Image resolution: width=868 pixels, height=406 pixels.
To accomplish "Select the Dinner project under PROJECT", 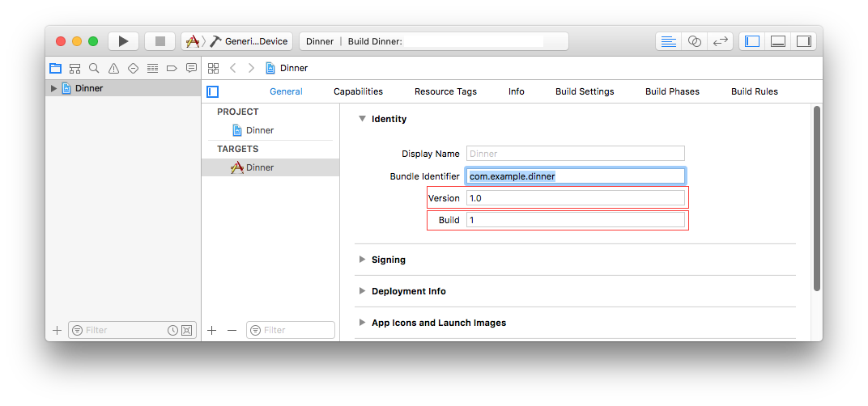I will pos(260,130).
